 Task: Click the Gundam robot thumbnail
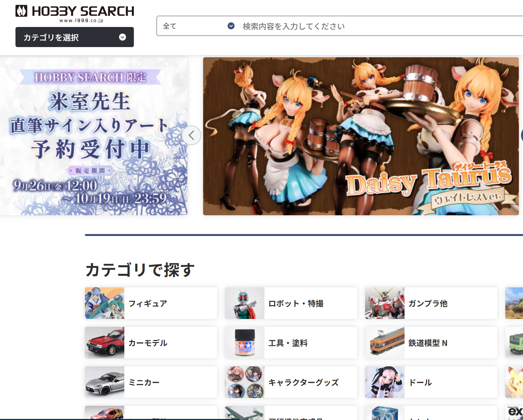[x=385, y=303]
